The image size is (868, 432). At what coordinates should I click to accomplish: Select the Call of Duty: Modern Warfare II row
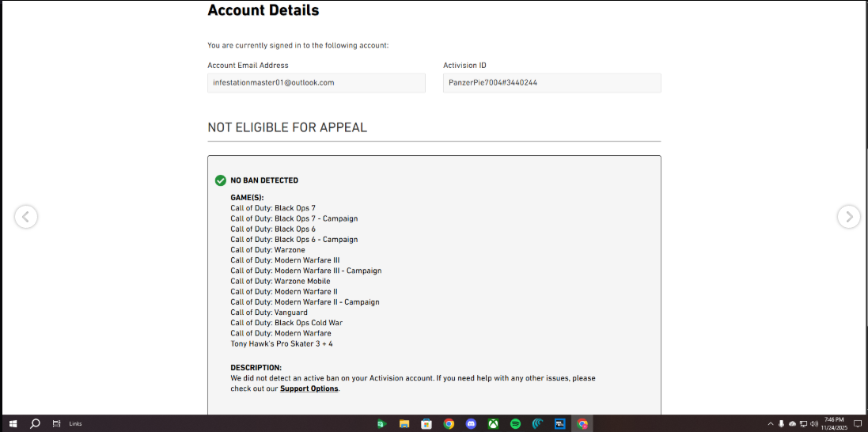click(x=284, y=291)
